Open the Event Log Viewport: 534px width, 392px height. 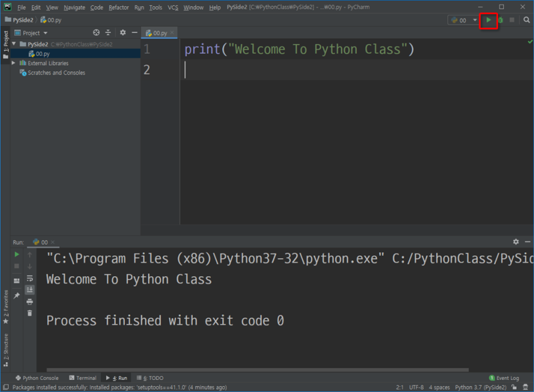pyautogui.click(x=504, y=378)
